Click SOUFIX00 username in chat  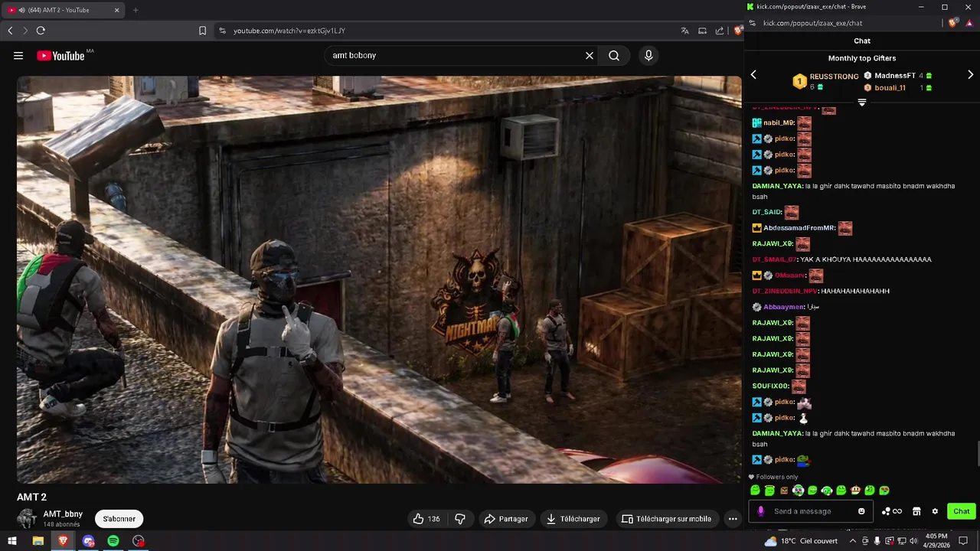[770, 386]
